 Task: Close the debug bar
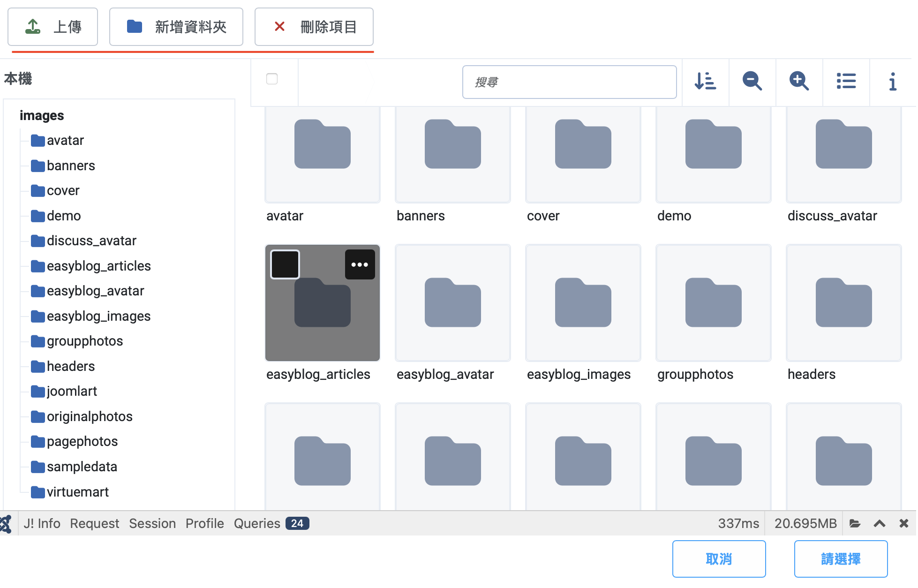coord(904,524)
